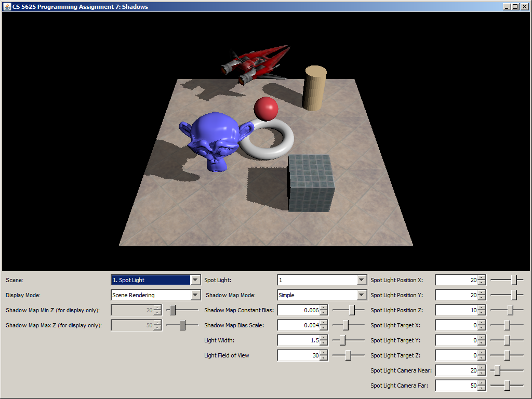Increase Spot Light Camera Near value

pos(482,368)
